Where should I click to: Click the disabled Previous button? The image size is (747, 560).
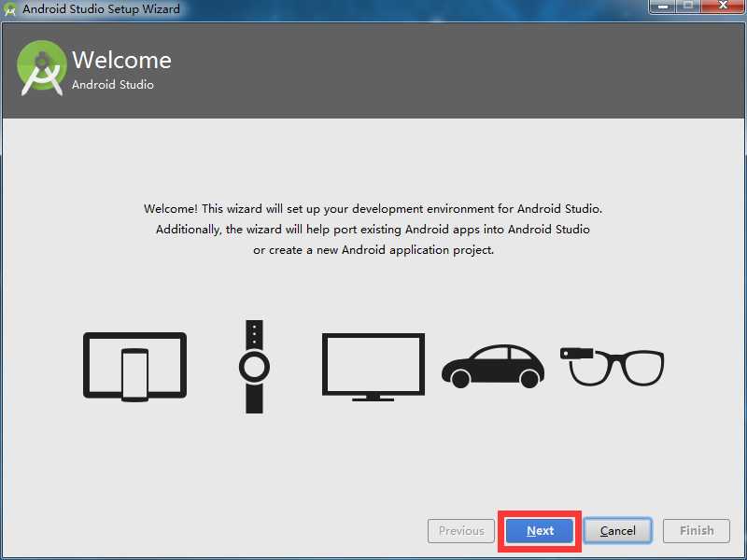tap(461, 530)
